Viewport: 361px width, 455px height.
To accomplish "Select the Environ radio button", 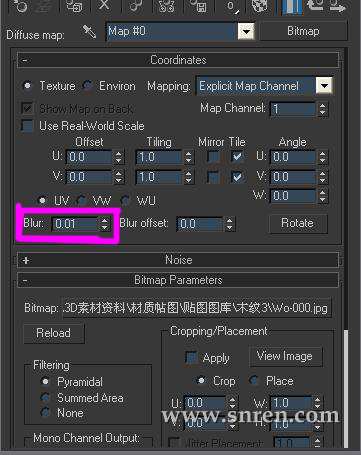I will (x=88, y=86).
